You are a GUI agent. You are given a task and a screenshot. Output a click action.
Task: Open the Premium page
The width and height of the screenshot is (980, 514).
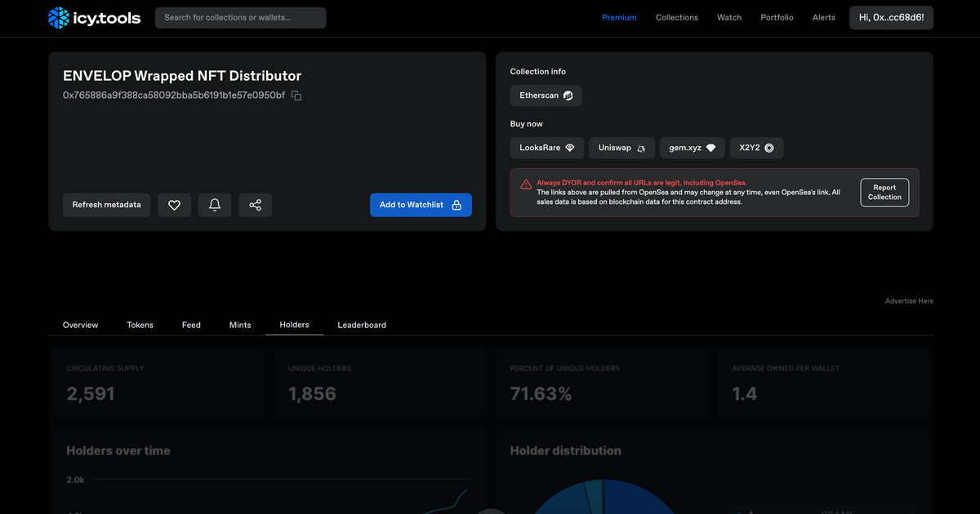(619, 17)
